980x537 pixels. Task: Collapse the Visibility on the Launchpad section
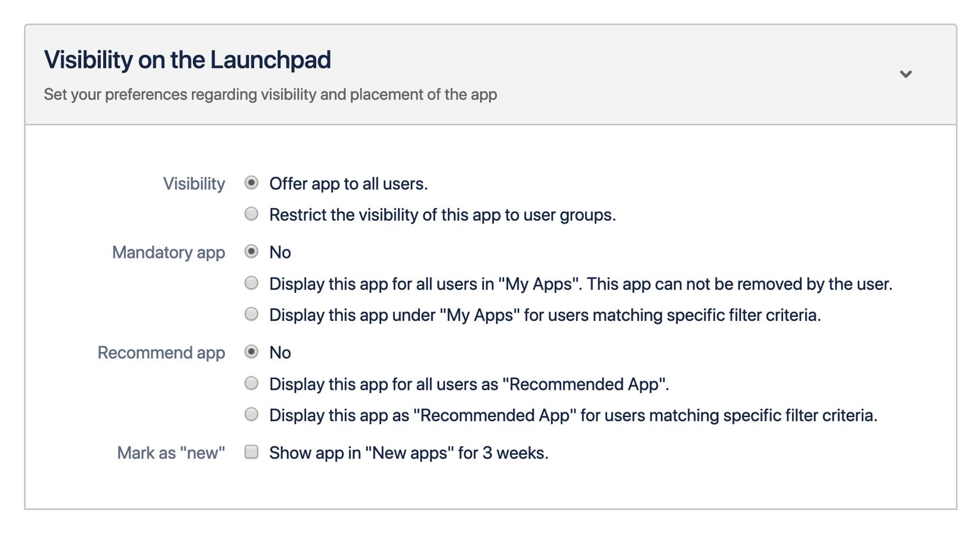pyautogui.click(x=905, y=74)
